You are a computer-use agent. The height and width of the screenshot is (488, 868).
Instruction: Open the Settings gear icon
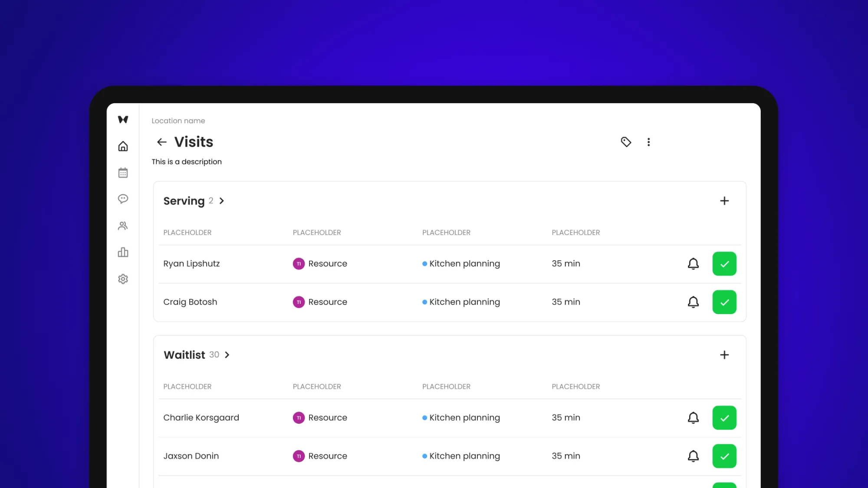pos(123,279)
